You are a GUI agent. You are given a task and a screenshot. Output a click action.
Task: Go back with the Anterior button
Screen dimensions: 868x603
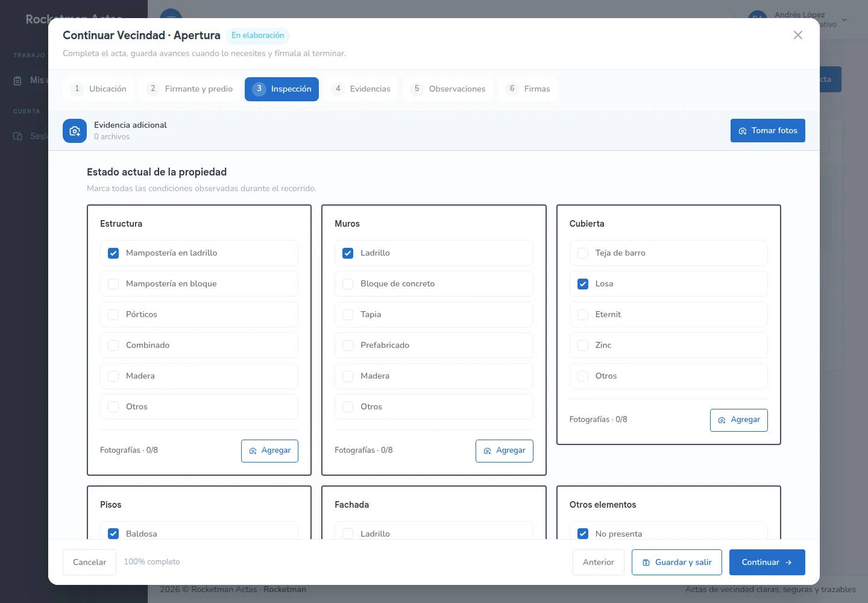[x=599, y=563]
